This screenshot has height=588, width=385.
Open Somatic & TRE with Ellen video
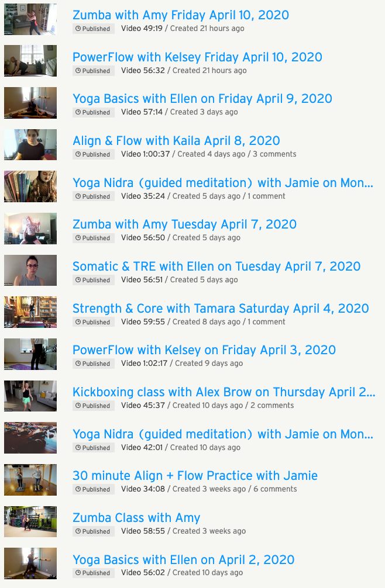coord(216,267)
